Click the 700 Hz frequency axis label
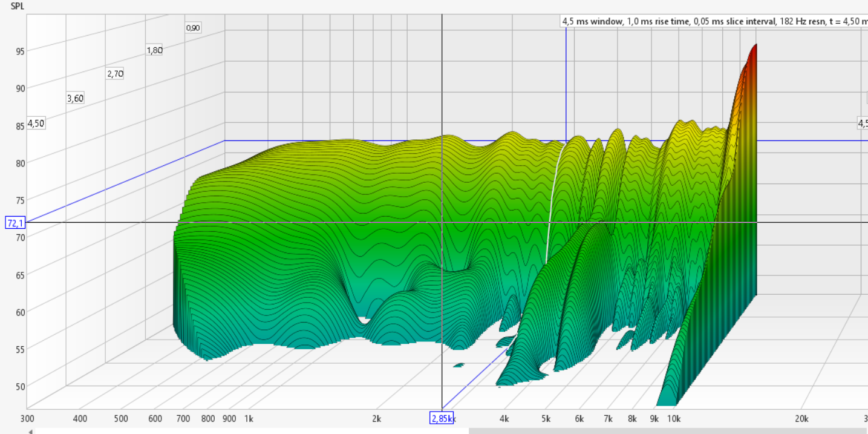This screenshot has height=434, width=868. [183, 419]
